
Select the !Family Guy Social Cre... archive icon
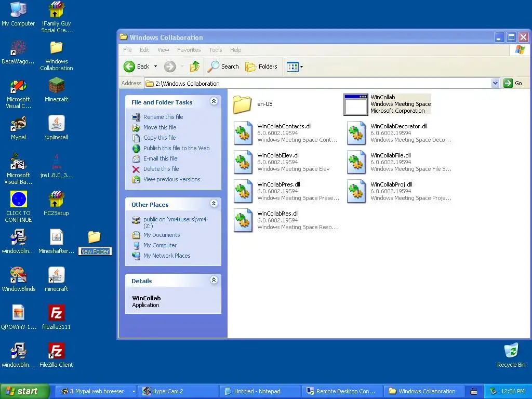[x=56, y=9]
